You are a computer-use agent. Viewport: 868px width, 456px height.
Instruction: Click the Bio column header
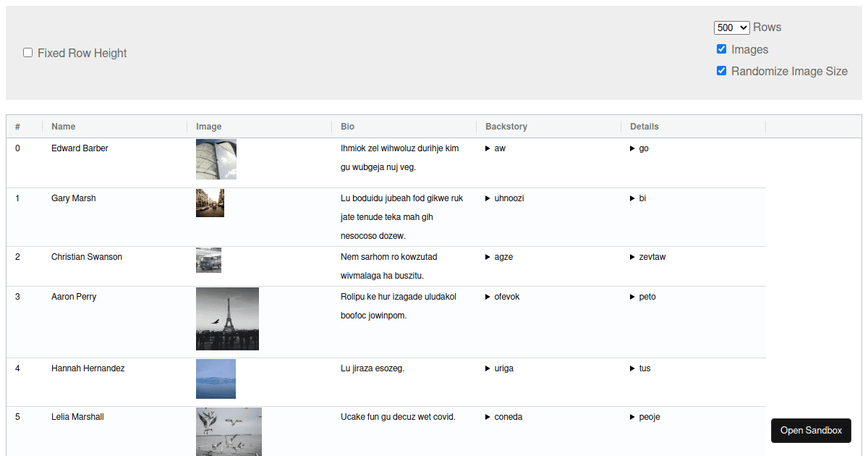348,127
